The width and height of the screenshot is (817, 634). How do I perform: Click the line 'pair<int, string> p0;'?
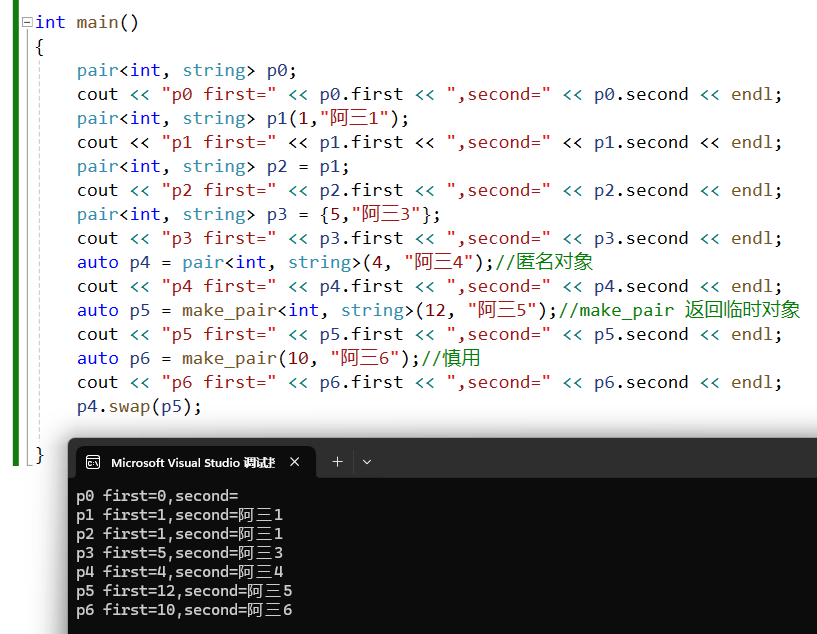187,70
